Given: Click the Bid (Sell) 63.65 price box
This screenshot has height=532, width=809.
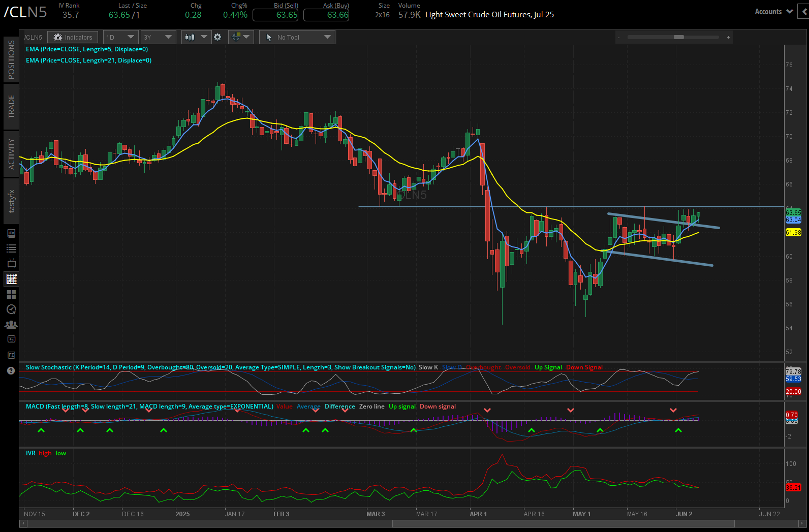Looking at the screenshot, I should (275, 15).
